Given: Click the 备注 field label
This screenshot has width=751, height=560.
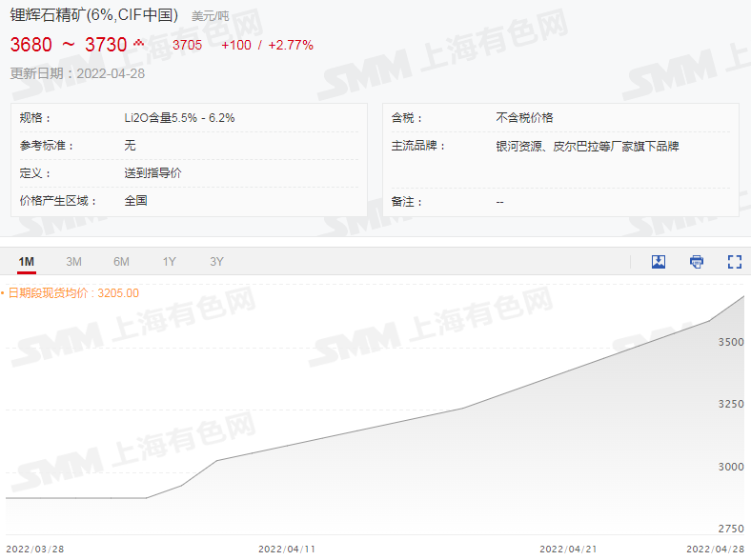Looking at the screenshot, I should 407,202.
